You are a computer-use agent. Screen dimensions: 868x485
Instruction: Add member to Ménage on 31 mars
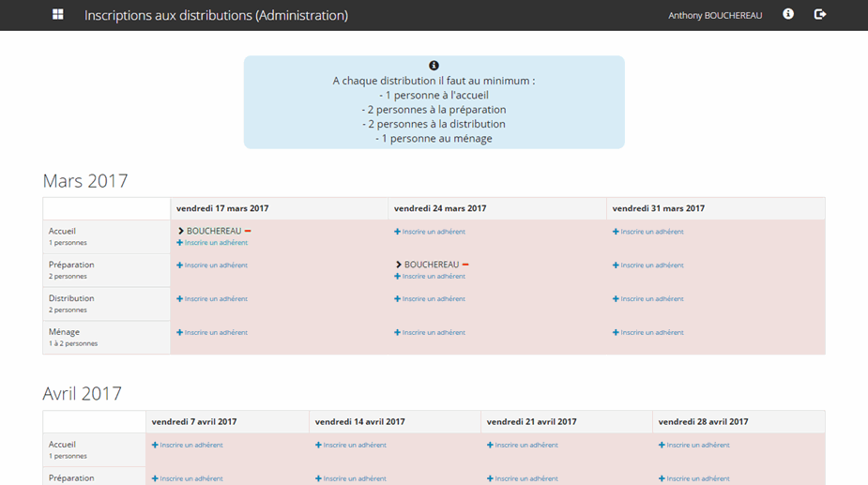[651, 333]
